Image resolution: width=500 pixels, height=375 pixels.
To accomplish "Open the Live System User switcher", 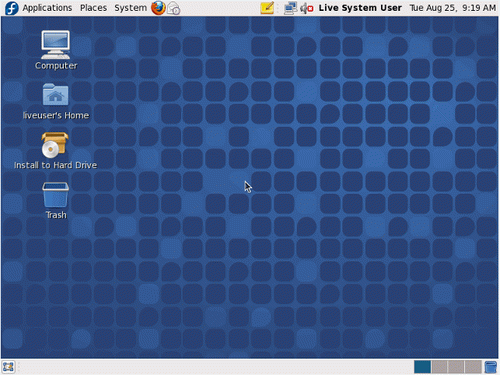I will (360, 8).
